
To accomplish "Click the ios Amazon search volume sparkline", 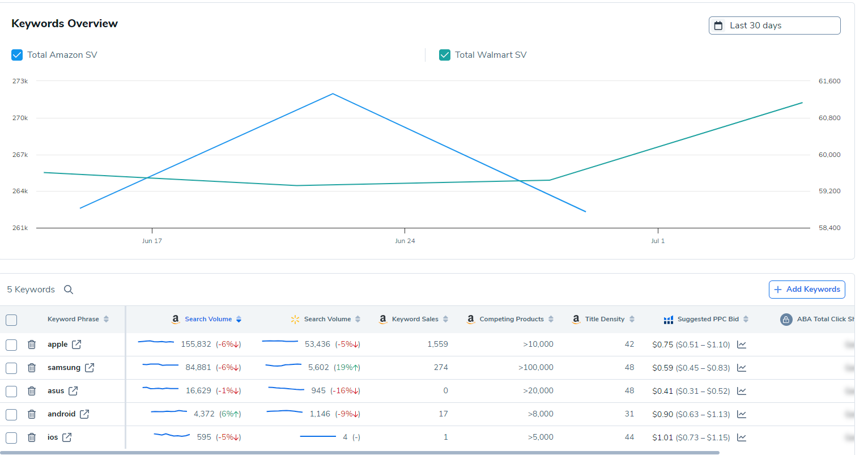I will coord(172,435).
